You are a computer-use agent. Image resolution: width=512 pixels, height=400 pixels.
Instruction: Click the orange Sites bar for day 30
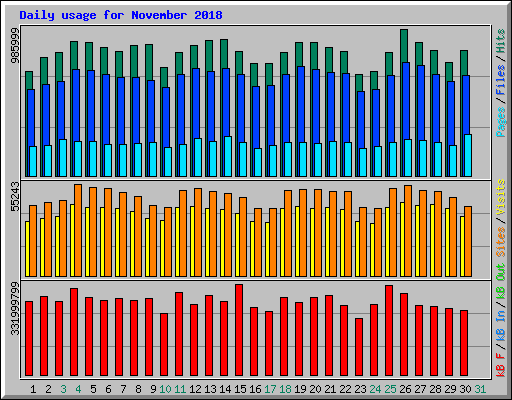[x=468, y=241]
